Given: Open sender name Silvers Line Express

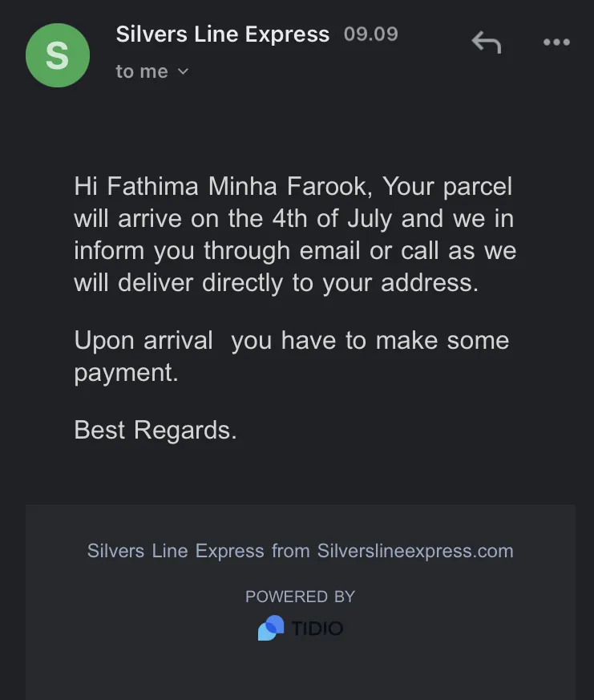Looking at the screenshot, I should 223,34.
